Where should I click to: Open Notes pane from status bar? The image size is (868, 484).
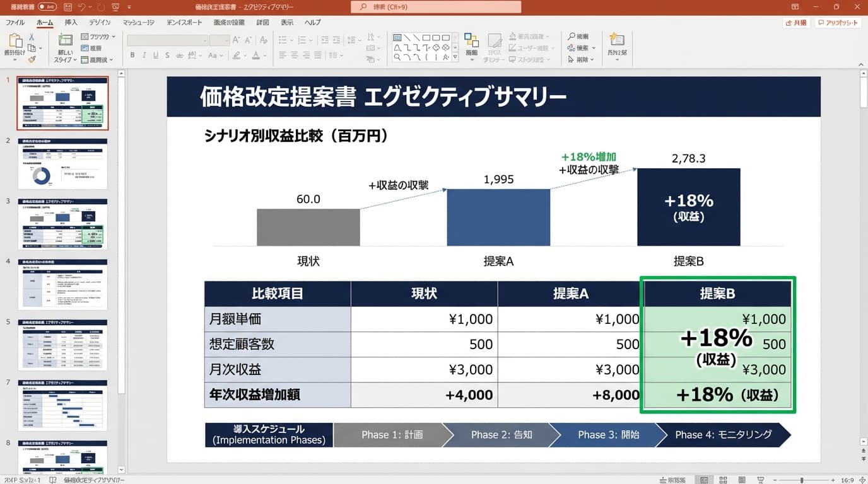pyautogui.click(x=669, y=480)
